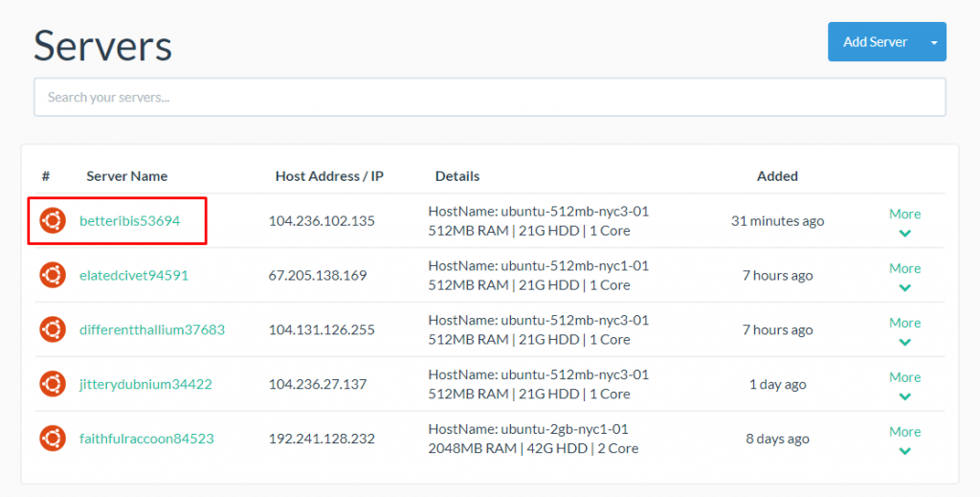Click the Servers page heading
980x497 pixels.
click(103, 46)
